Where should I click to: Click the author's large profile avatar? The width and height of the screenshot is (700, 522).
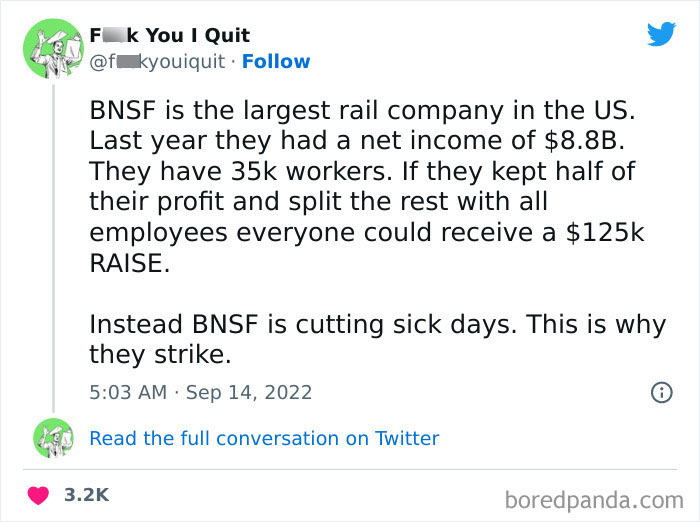click(51, 49)
